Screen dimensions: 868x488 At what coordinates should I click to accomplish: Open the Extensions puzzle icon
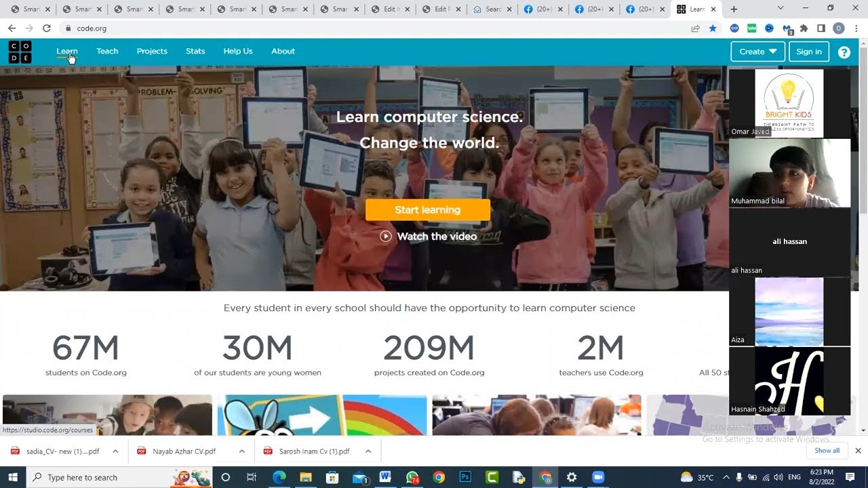coord(804,28)
